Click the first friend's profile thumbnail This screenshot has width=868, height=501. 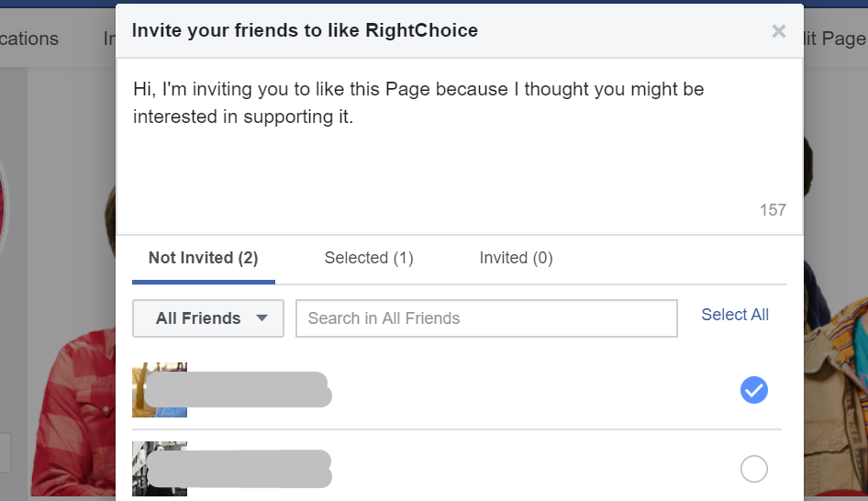point(160,390)
